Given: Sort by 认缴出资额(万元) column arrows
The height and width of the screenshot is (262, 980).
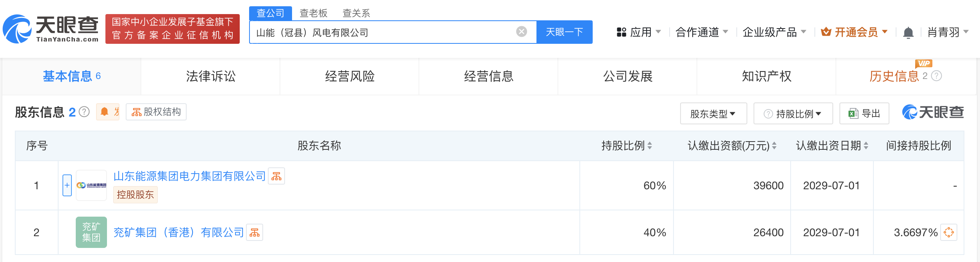Looking at the screenshot, I should coord(774,146).
